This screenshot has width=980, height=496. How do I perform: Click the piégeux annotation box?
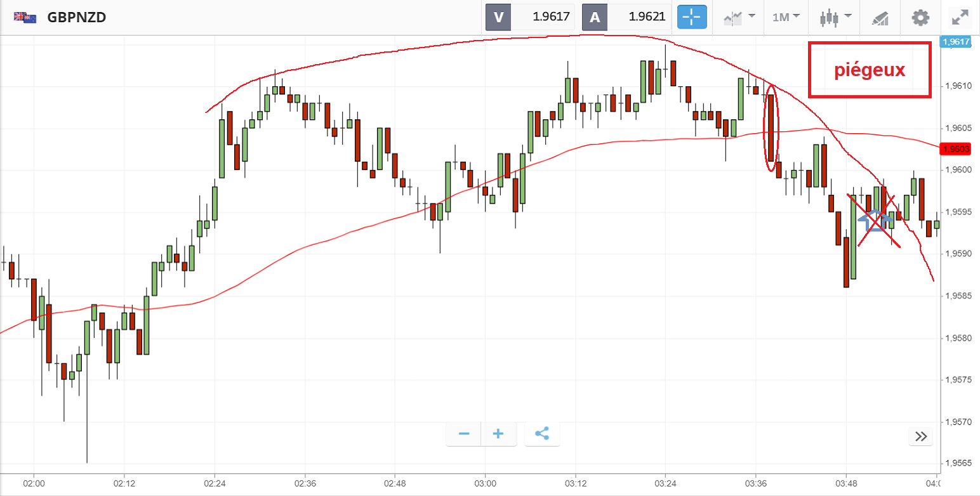869,70
